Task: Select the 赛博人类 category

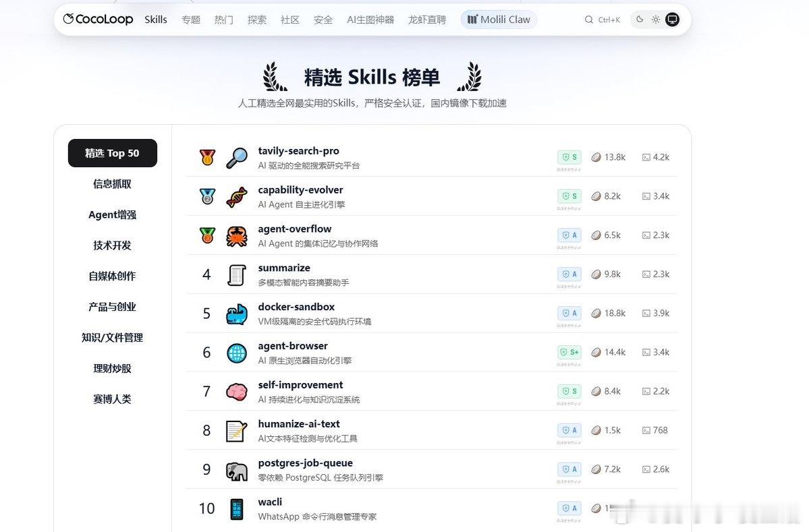Action: coord(113,399)
